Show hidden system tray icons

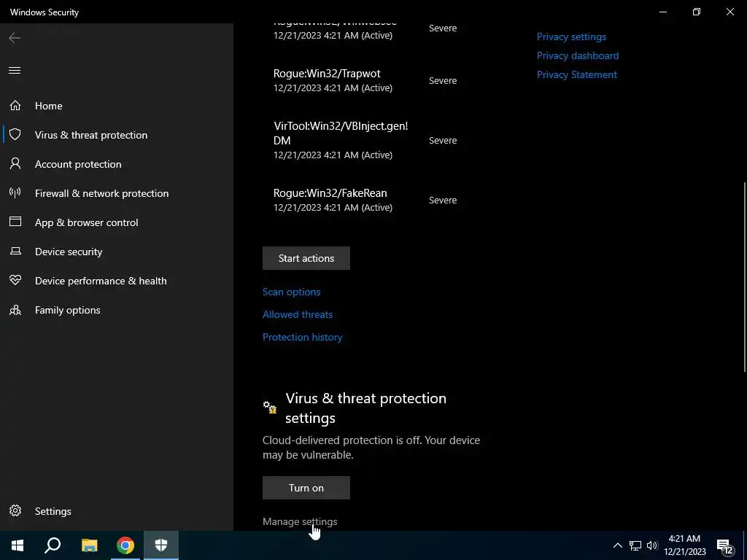coord(617,545)
